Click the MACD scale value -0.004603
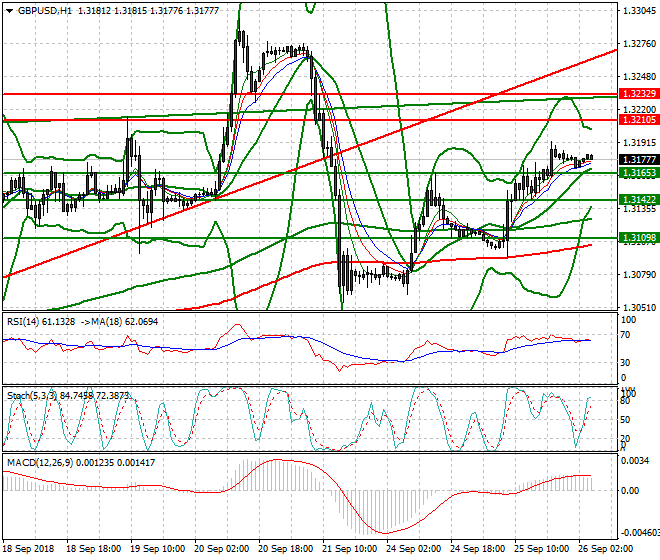This screenshot has height=560, width=660. coord(640,533)
